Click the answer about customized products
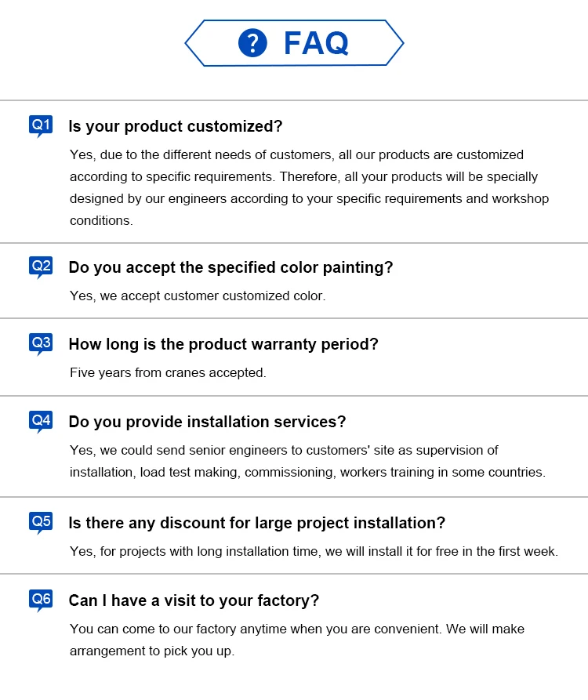This screenshot has height=700, width=588. (309, 187)
